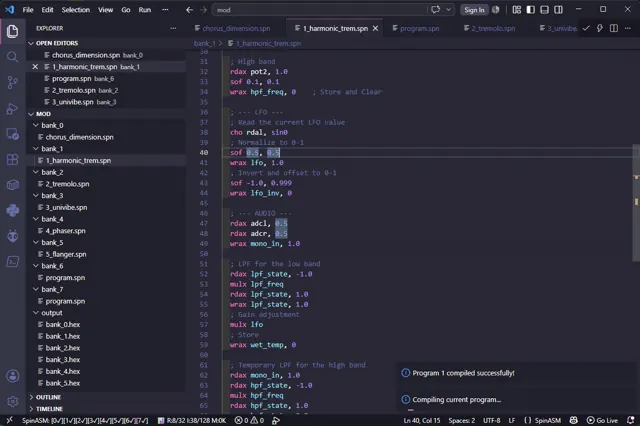Click the command center search box
640x426 pixels.
coord(319,10)
